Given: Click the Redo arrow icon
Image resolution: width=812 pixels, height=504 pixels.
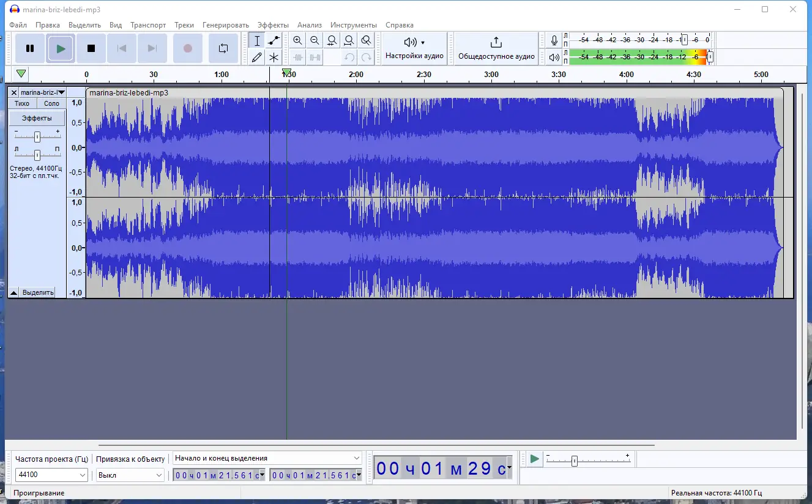Looking at the screenshot, I should click(366, 57).
